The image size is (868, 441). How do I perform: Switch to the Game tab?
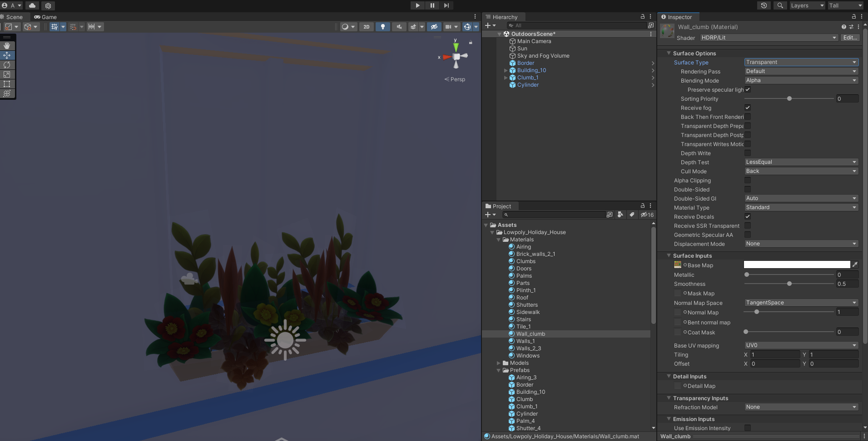click(45, 17)
